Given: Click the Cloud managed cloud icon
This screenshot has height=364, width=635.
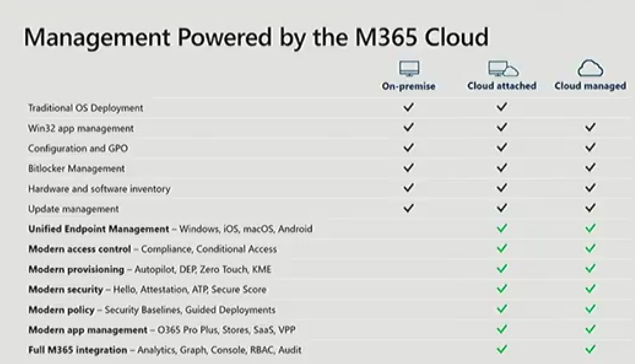Looking at the screenshot, I should [590, 69].
